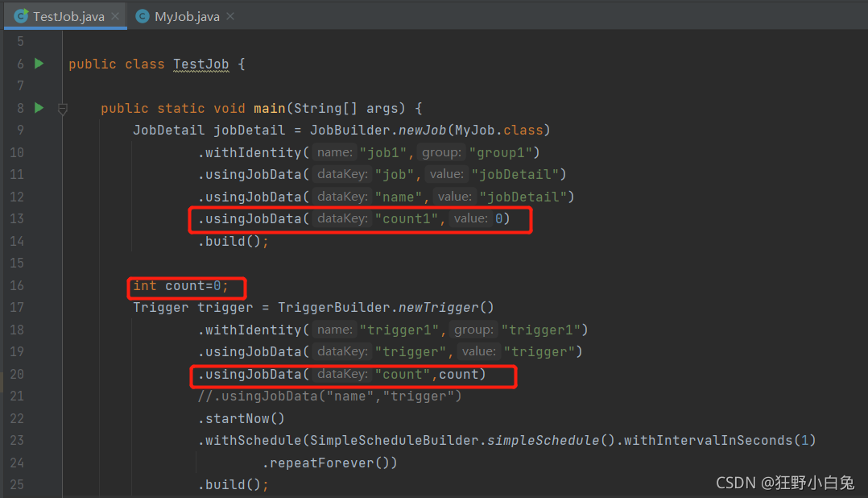Click the commented usingJobData line 21
The width and height of the screenshot is (868, 498).
(330, 396)
